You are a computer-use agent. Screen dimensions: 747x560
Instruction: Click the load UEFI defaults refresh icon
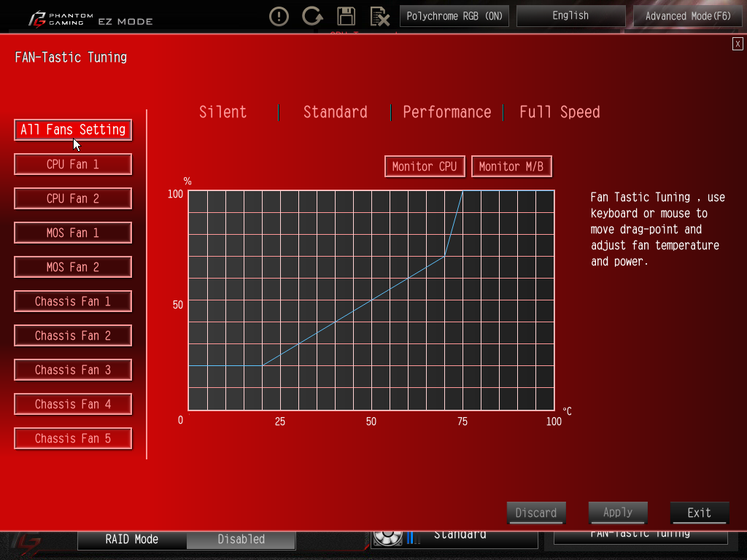coord(312,16)
